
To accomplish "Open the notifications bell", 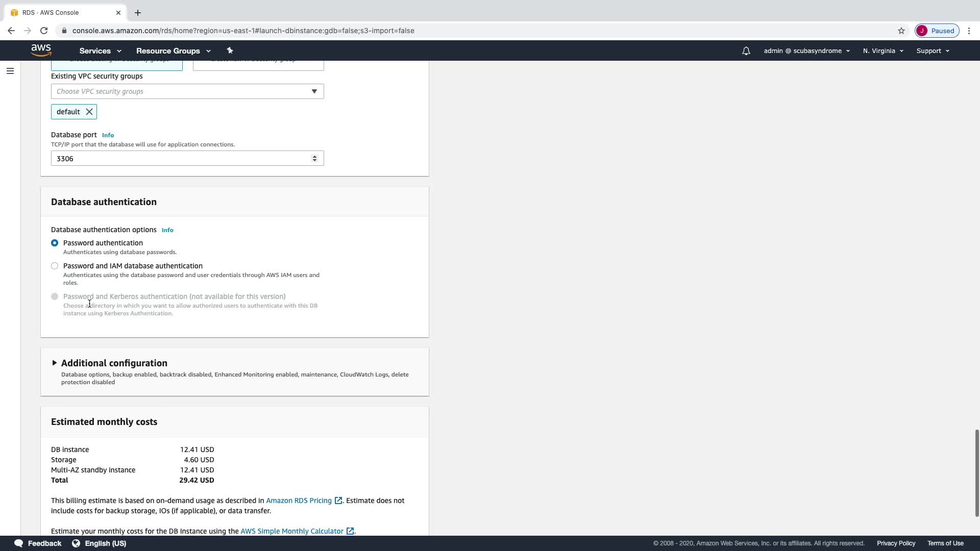I will point(746,51).
